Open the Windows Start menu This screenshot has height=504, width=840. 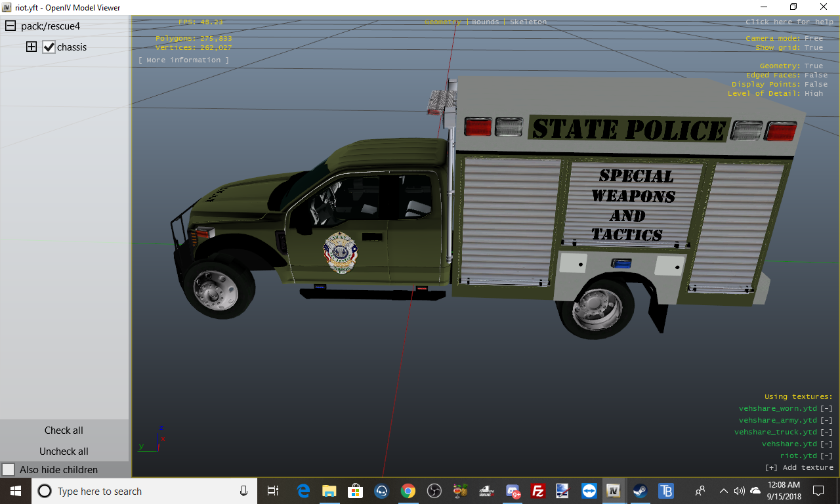click(x=16, y=491)
